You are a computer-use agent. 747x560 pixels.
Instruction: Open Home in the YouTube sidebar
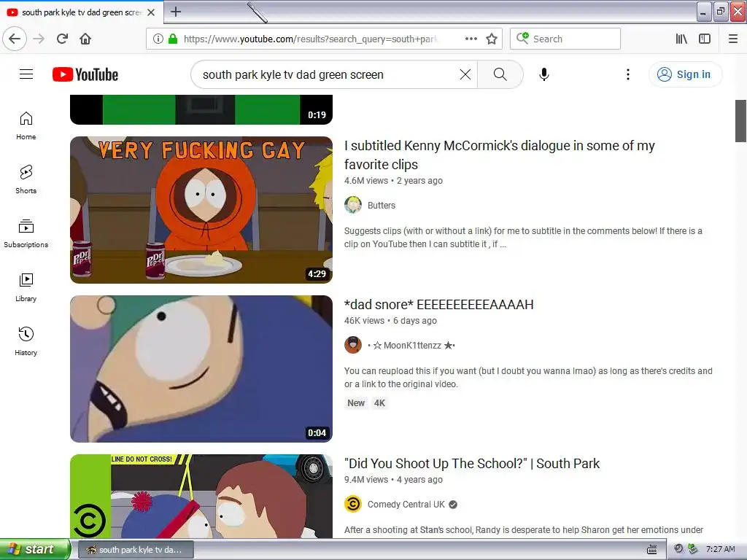click(x=26, y=125)
